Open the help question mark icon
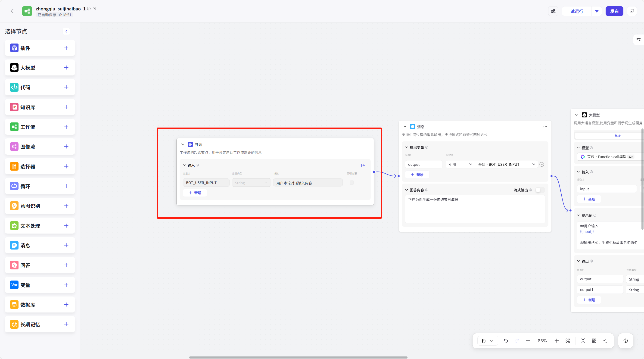This screenshot has width=644, height=359. coord(625,341)
